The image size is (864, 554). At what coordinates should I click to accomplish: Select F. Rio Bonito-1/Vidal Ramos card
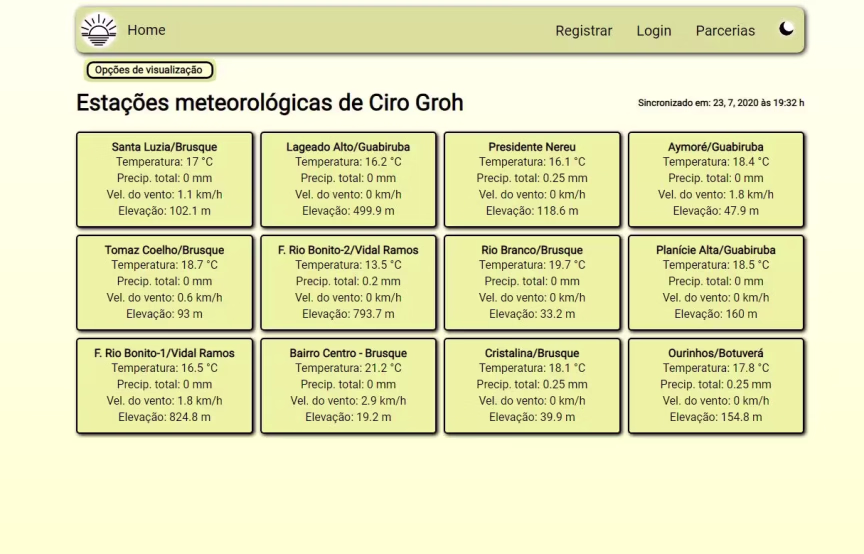[164, 385]
